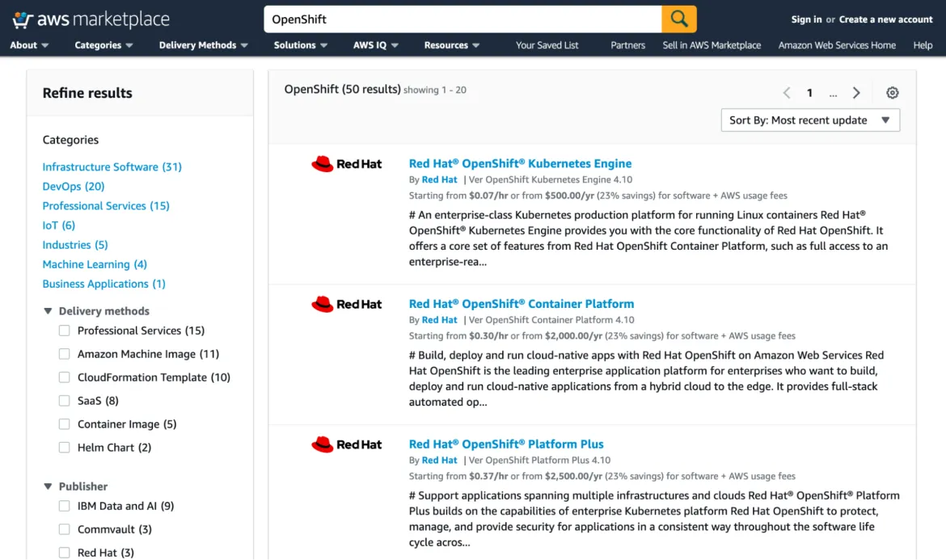Click the Red Hat logo beside Container Platform
This screenshot has width=946, height=560.
point(346,304)
